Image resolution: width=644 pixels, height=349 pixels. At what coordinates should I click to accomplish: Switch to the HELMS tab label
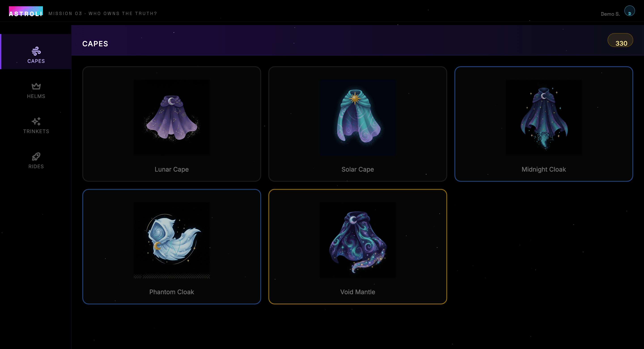point(36,96)
